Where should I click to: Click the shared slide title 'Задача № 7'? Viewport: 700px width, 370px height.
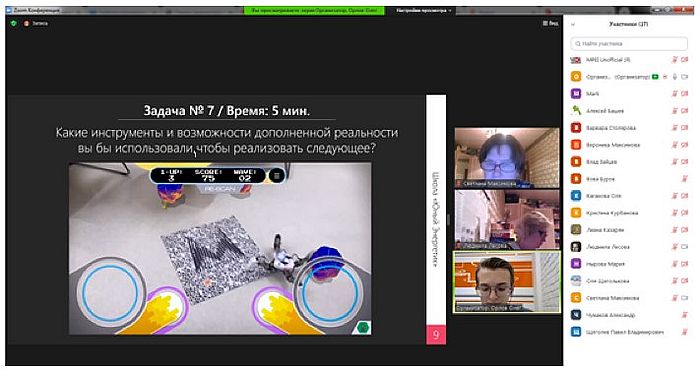[179, 110]
